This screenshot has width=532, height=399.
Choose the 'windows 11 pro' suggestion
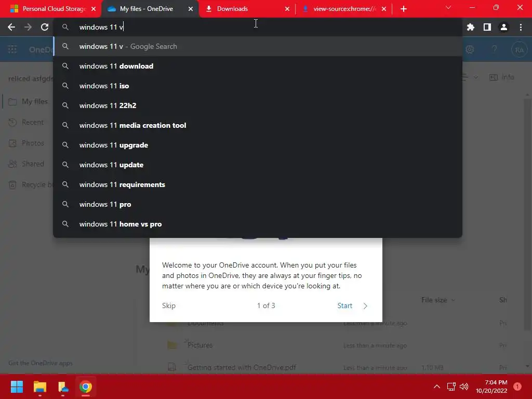[x=258, y=204]
